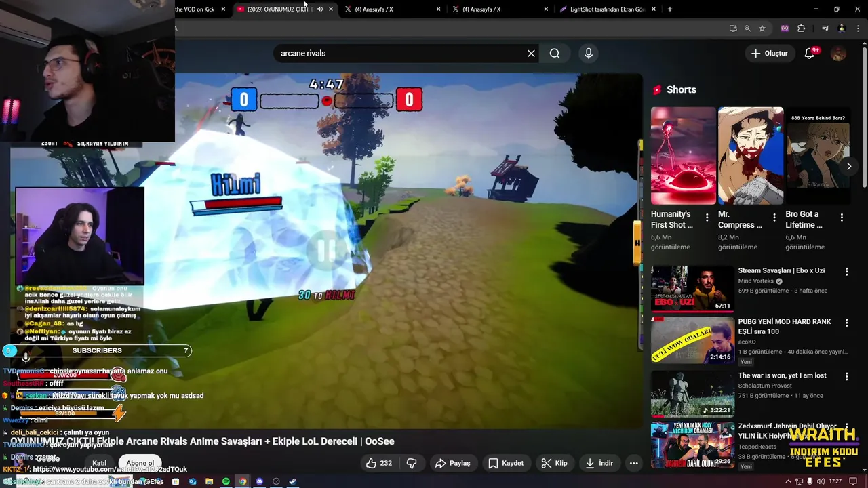868x488 pixels.
Task: Open 'The war is won' video thumbnail
Action: (x=692, y=393)
